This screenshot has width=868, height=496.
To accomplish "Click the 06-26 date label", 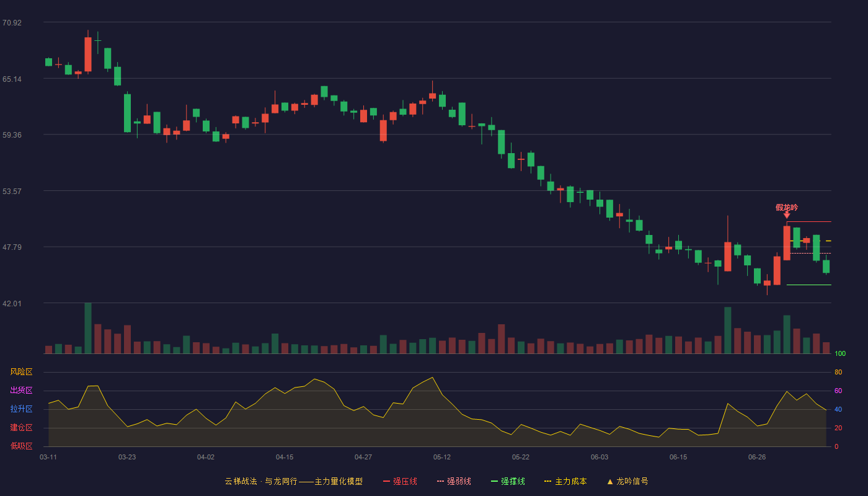I will [x=757, y=457].
